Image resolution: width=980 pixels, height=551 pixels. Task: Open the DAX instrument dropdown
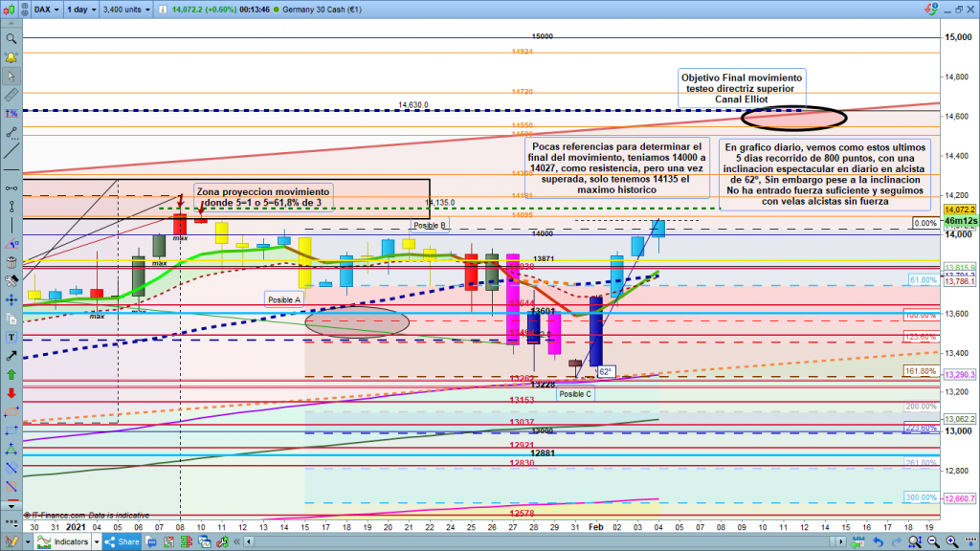(43, 11)
